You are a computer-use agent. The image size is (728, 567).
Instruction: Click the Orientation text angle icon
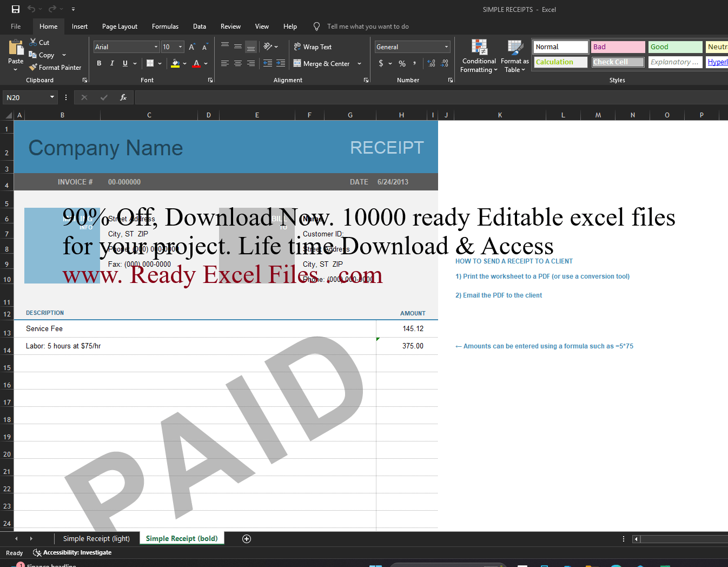[268, 47]
